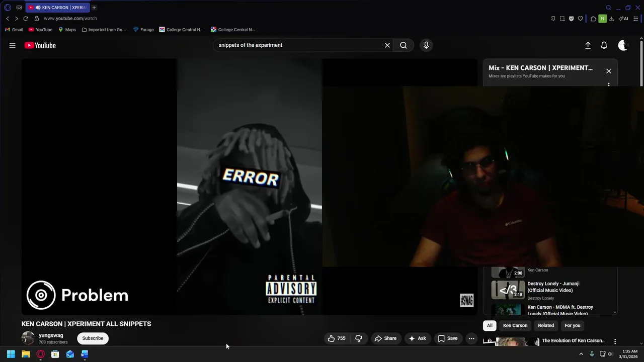Pause video by clicking ERROR artwork
644x362 pixels.
[x=250, y=176]
